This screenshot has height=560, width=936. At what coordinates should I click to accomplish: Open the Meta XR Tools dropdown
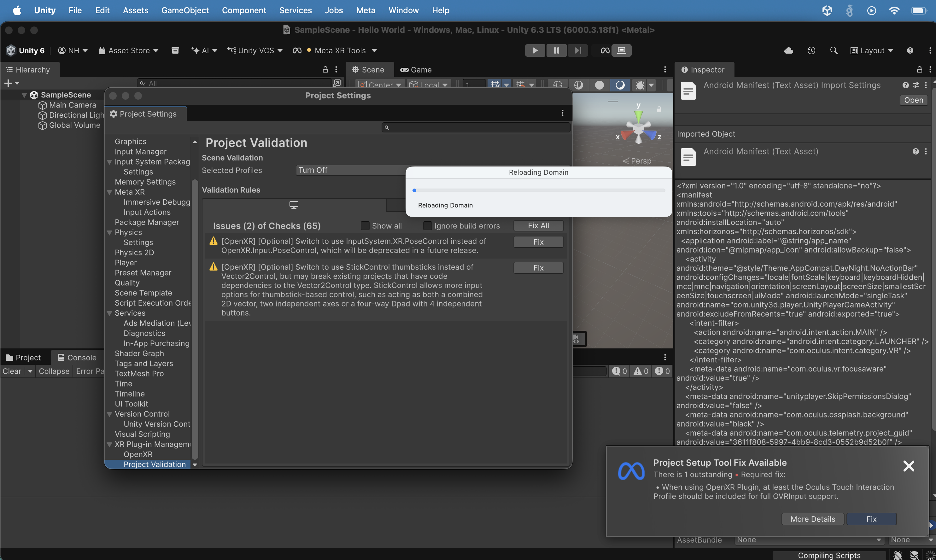pyautogui.click(x=335, y=50)
